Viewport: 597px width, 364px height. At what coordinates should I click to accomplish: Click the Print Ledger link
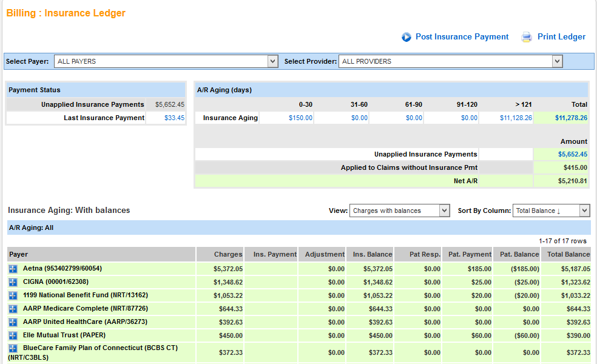[x=561, y=37]
